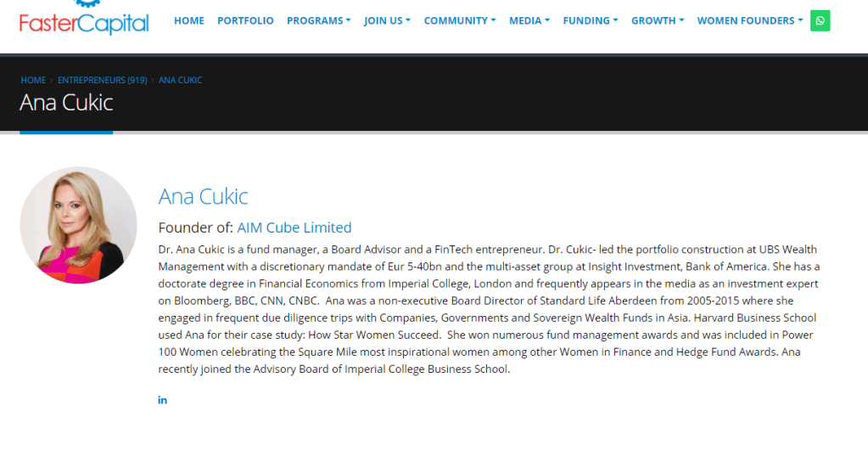868x456 pixels.
Task: Go to the Home menu item
Action: [x=189, y=20]
